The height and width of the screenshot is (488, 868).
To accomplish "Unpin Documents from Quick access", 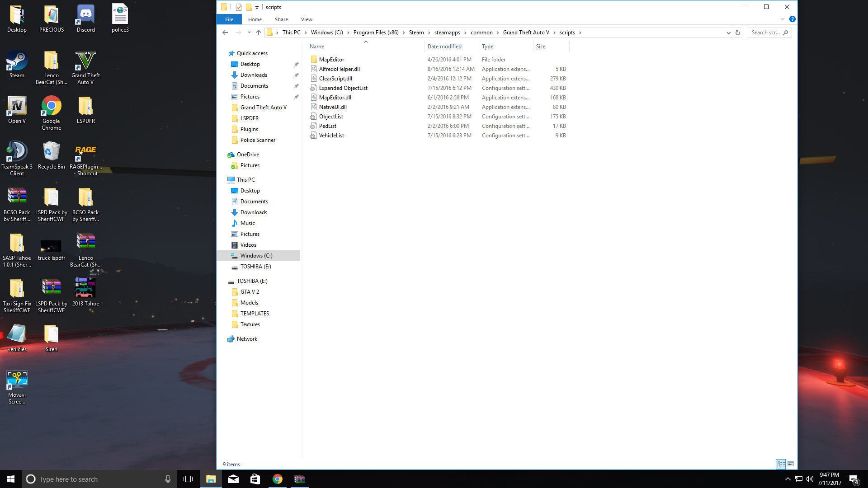I will pyautogui.click(x=297, y=86).
